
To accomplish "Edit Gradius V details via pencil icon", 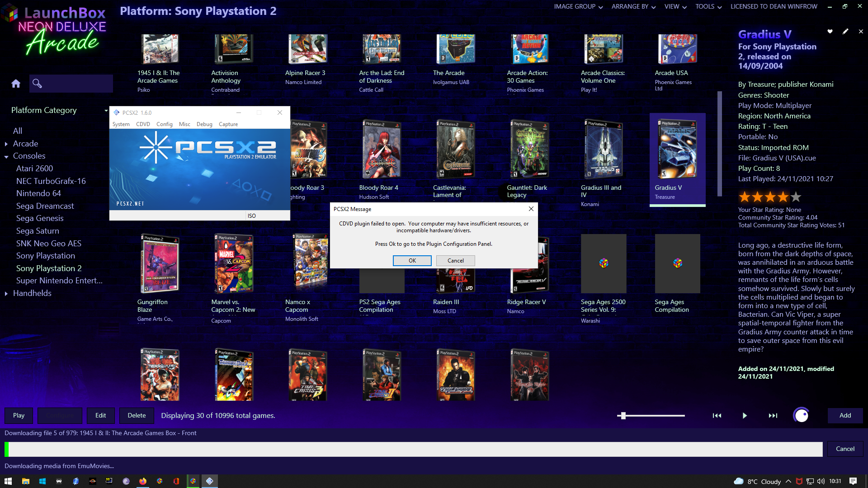I will (x=845, y=31).
